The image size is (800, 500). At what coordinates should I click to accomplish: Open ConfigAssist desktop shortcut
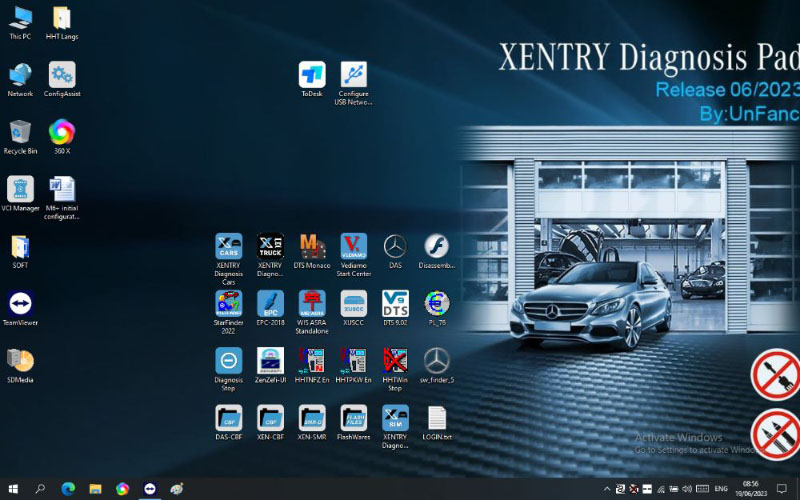62,75
